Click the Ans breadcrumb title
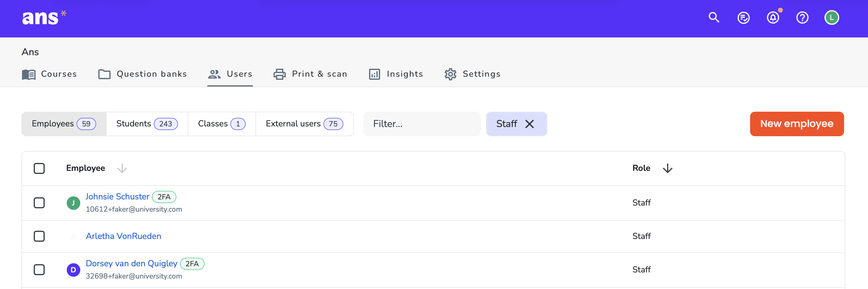The height and width of the screenshot is (289, 868). click(30, 52)
